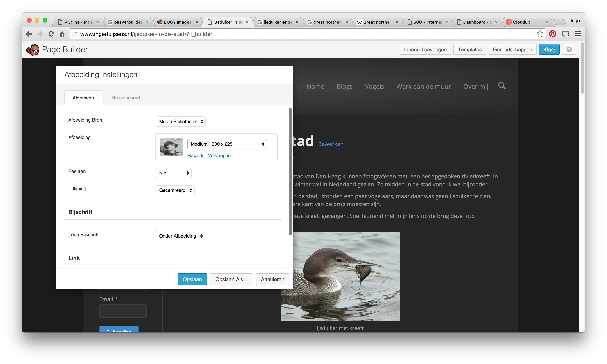607x364 pixels.
Task: Switch to the Algemeen tab
Action: [83, 98]
